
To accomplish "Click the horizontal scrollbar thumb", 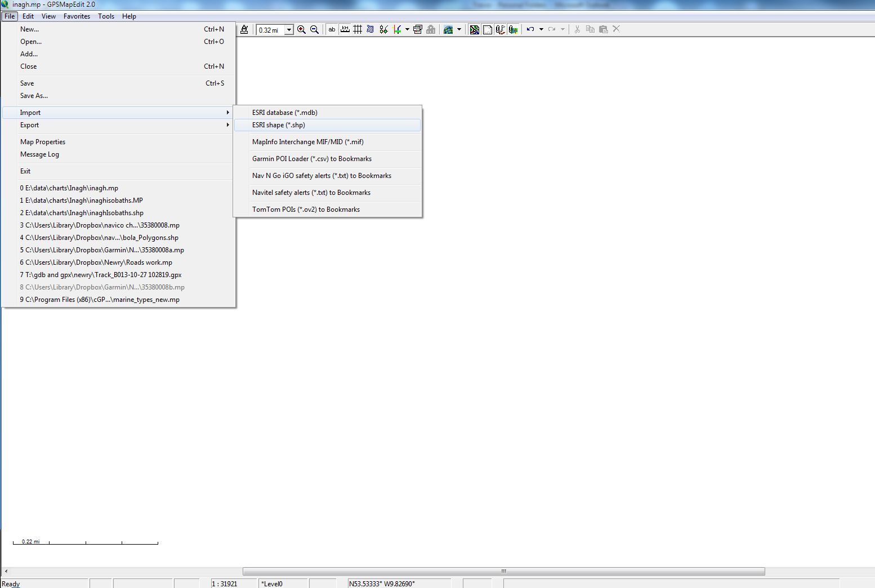I will click(503, 571).
